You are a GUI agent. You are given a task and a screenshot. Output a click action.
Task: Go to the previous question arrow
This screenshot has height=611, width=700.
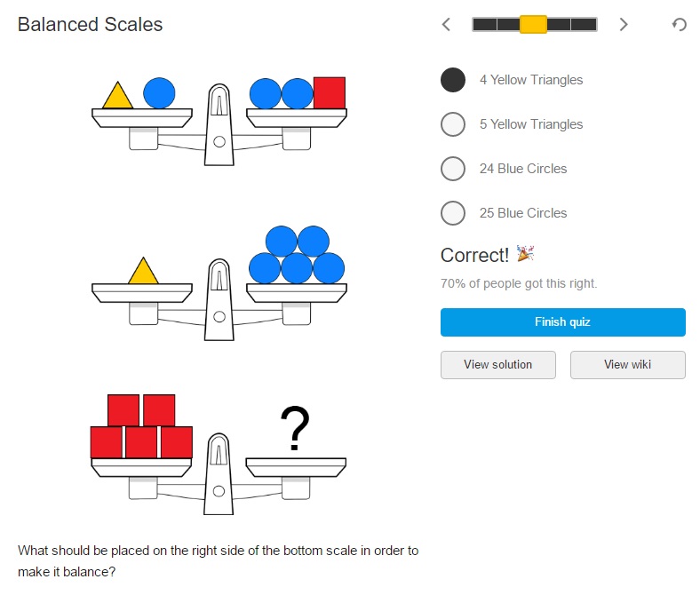click(x=446, y=25)
